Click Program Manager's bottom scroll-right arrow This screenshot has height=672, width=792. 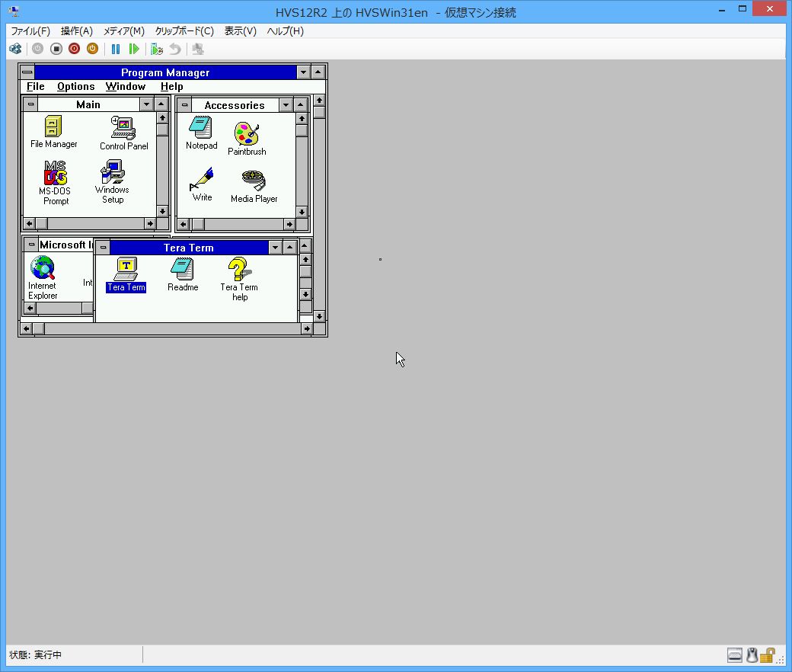pos(307,329)
